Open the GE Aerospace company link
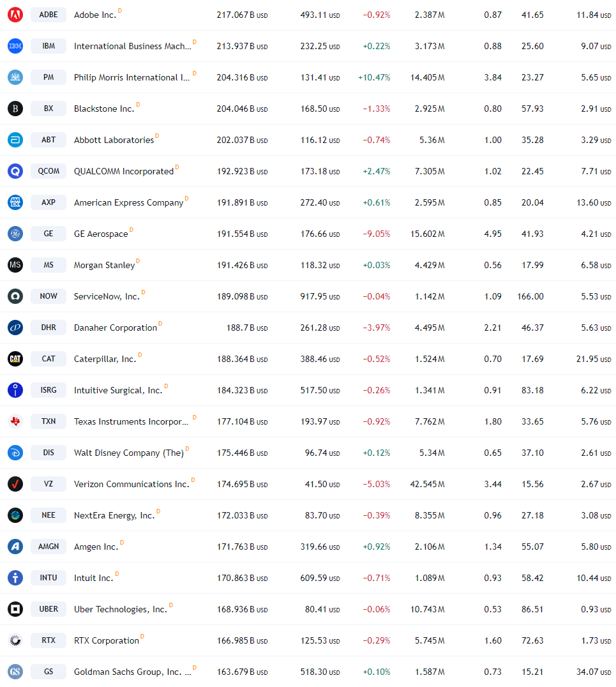The image size is (616, 687). (101, 234)
